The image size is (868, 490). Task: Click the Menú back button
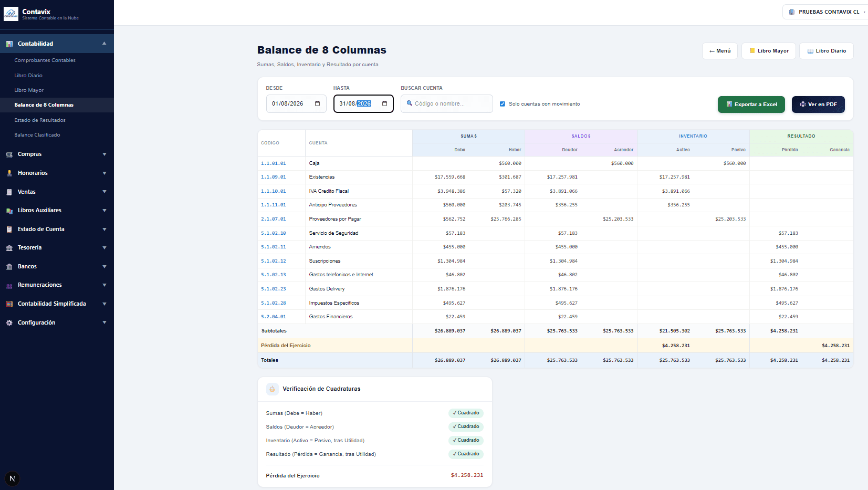coord(720,51)
